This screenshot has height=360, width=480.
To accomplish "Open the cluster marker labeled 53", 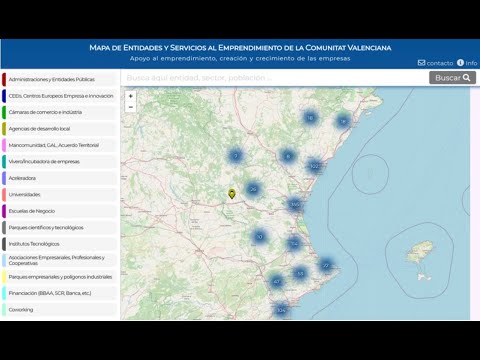I will point(300,273).
